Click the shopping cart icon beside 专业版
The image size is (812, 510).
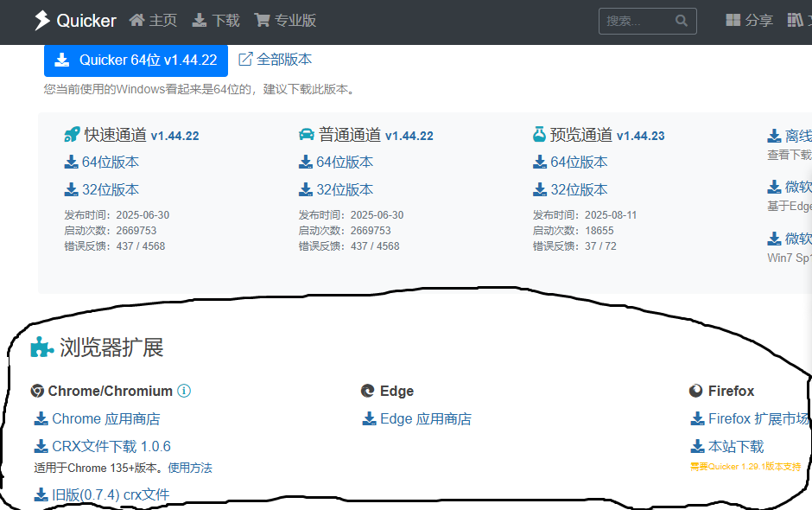[x=262, y=20]
